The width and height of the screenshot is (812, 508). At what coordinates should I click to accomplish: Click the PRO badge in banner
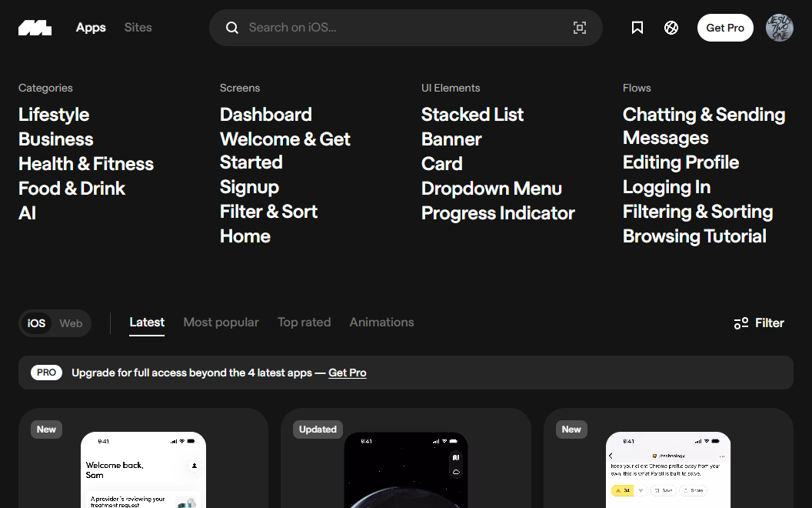click(46, 373)
